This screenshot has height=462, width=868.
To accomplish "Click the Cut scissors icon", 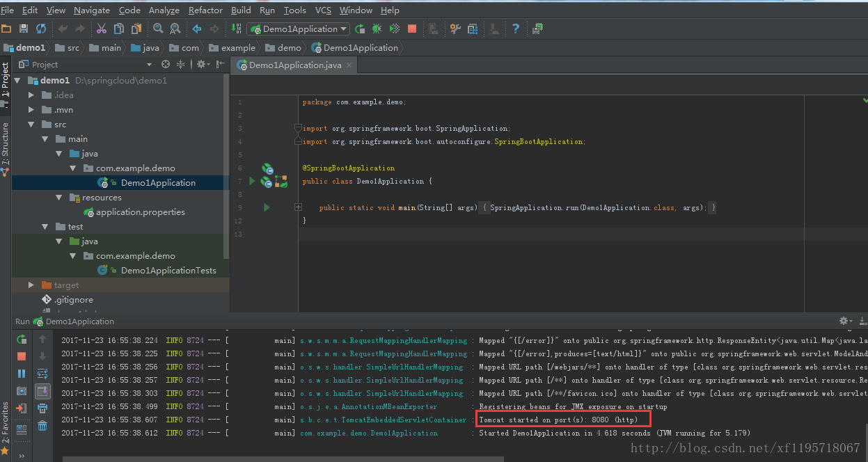I will (x=102, y=29).
